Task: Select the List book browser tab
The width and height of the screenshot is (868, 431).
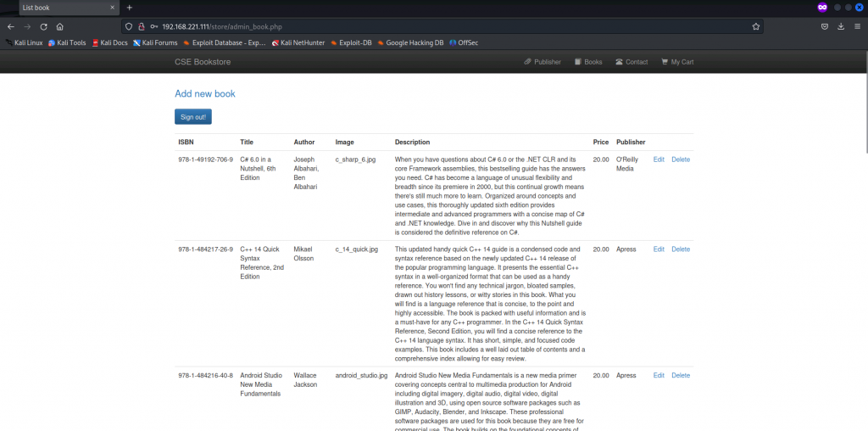Action: 69,8
